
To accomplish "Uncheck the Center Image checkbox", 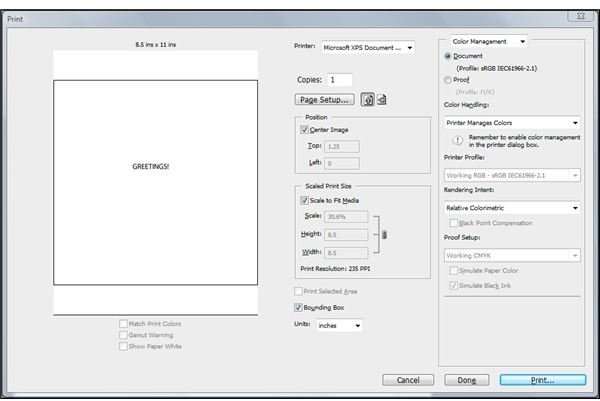I will tap(305, 129).
